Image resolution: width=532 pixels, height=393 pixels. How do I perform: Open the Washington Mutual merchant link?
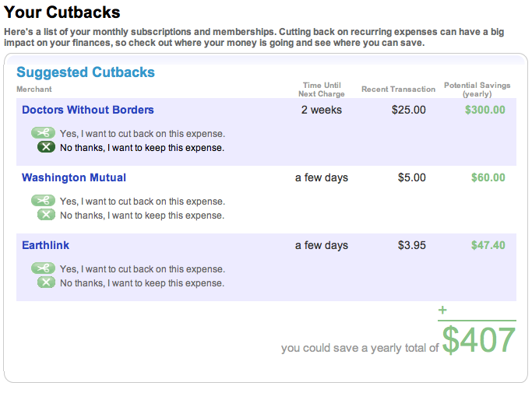point(74,177)
